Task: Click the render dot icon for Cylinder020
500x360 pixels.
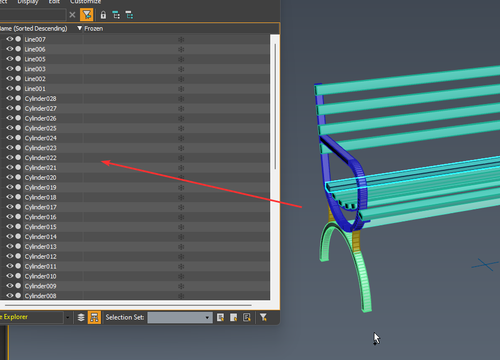Action: coord(18,177)
